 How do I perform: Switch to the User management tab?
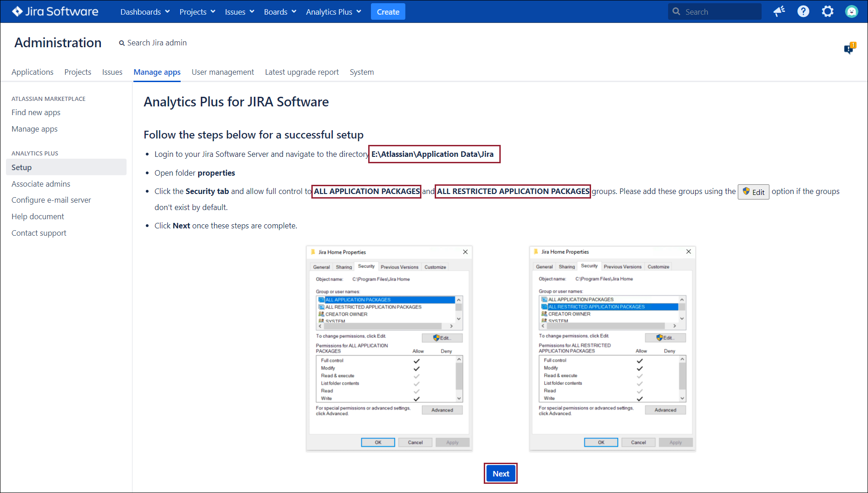(x=222, y=72)
